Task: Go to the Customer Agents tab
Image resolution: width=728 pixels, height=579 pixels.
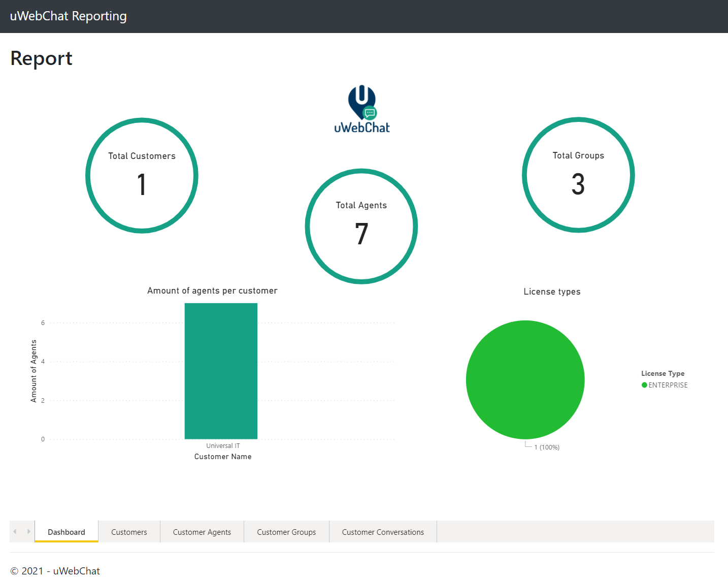Action: 202,532
